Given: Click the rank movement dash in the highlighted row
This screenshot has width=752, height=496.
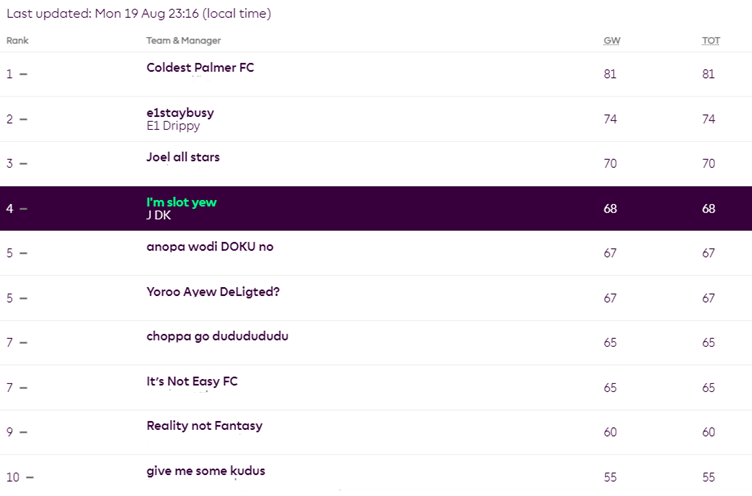Looking at the screenshot, I should (23, 209).
